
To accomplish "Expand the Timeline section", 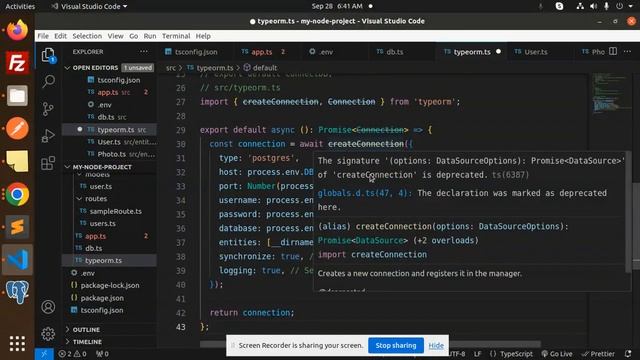I will pyautogui.click(x=87, y=342).
